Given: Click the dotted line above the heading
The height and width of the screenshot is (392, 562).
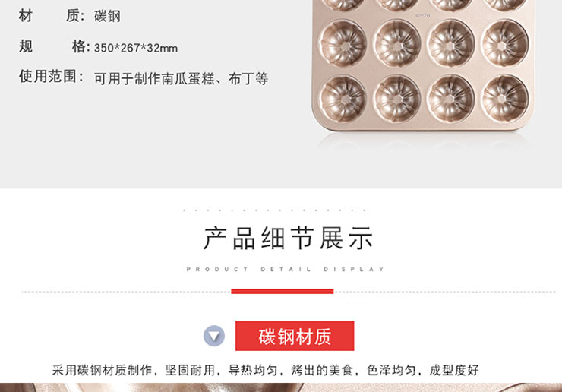Looking at the screenshot, I should [x=275, y=210].
